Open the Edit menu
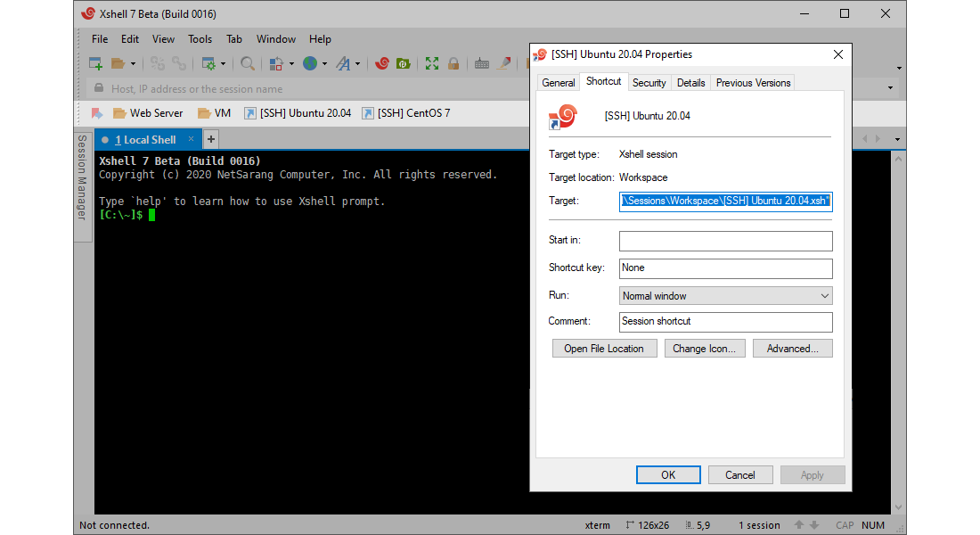The height and width of the screenshot is (535, 980). [130, 39]
